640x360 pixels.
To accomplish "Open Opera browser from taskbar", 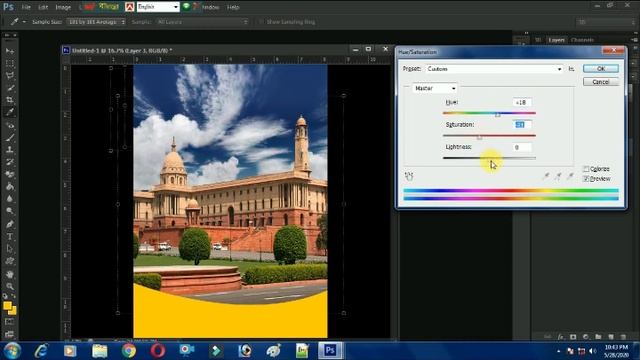I will click(158, 351).
